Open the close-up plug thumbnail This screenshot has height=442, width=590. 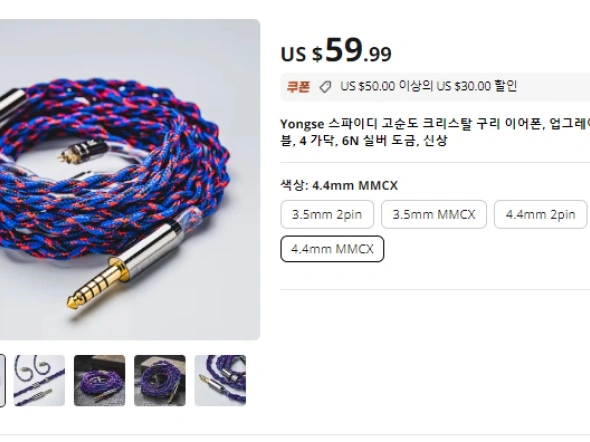pos(220,380)
